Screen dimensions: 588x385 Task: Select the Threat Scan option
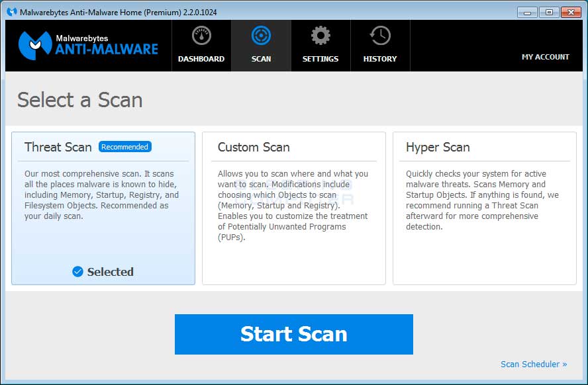[103, 208]
